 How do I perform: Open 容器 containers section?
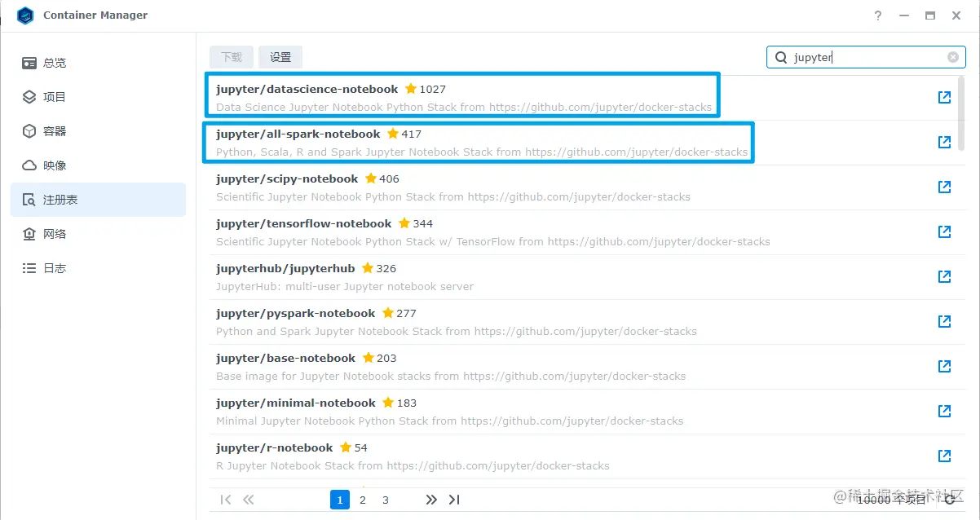point(98,131)
